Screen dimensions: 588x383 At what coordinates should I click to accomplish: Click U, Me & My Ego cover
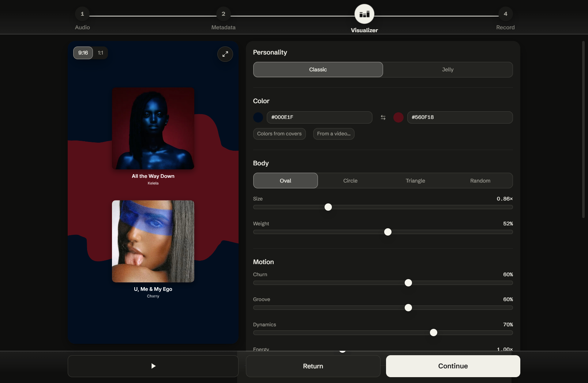(x=153, y=241)
